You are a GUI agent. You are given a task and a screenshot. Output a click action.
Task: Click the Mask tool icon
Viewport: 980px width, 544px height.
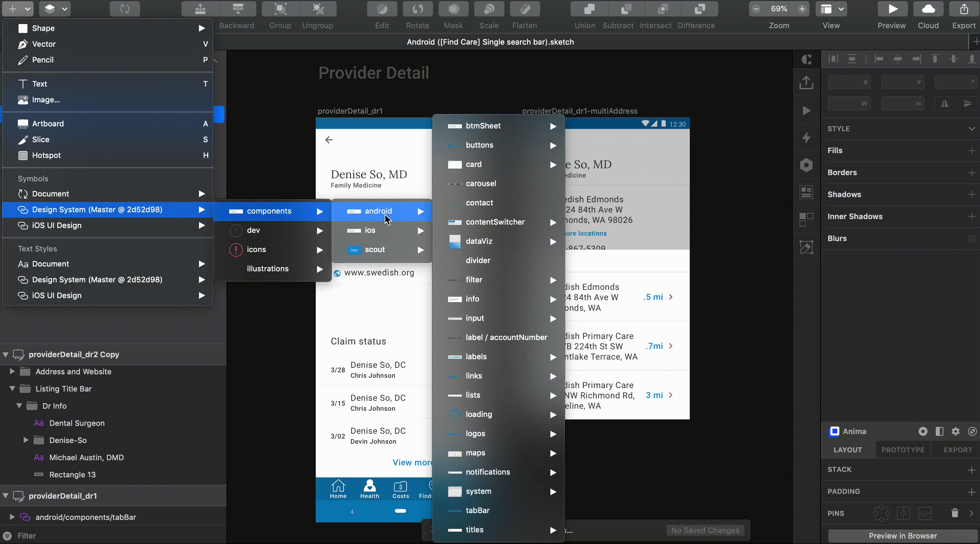click(453, 9)
